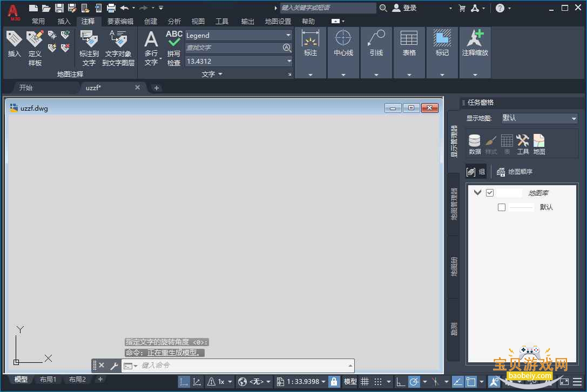587x392 pixels.
Task: Click the 绘图顺序 draw order button
Action: click(x=514, y=172)
